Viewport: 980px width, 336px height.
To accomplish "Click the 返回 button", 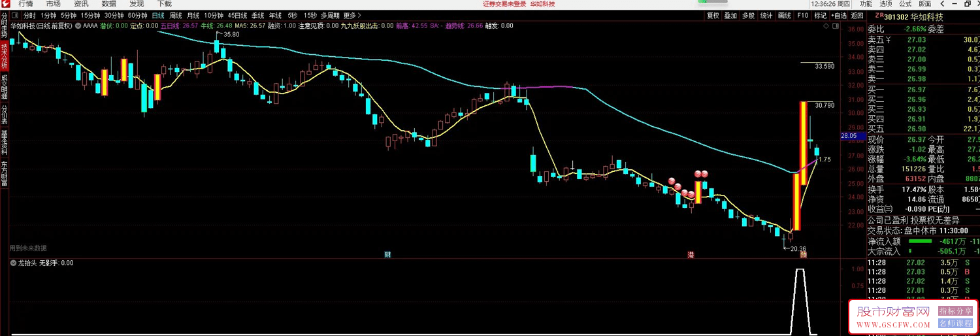I will (857, 15).
